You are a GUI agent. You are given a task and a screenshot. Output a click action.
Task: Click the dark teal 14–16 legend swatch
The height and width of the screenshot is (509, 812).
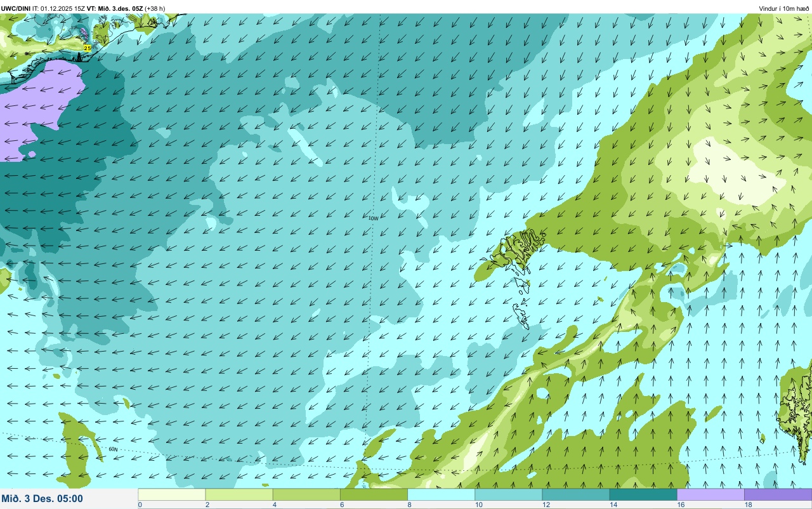[x=643, y=494]
